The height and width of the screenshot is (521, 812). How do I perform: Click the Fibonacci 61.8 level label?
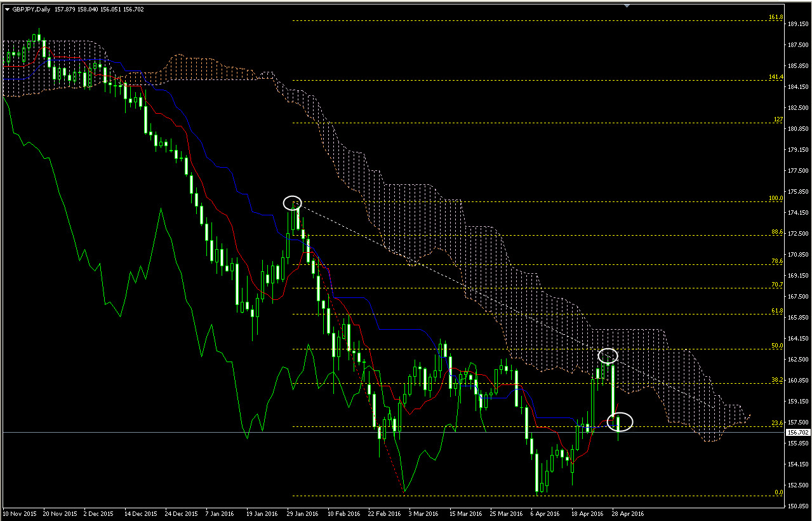click(x=777, y=311)
